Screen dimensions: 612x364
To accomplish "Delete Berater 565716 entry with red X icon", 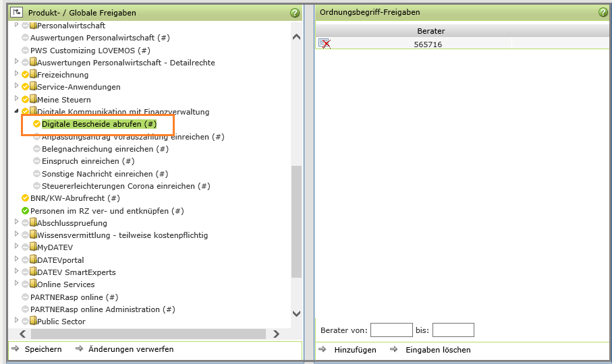I will 325,44.
